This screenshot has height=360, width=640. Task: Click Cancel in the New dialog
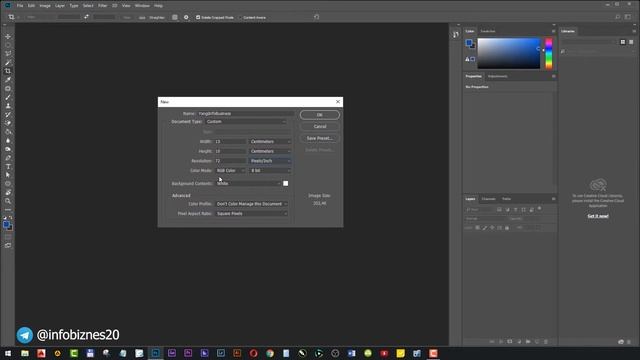(x=320, y=127)
